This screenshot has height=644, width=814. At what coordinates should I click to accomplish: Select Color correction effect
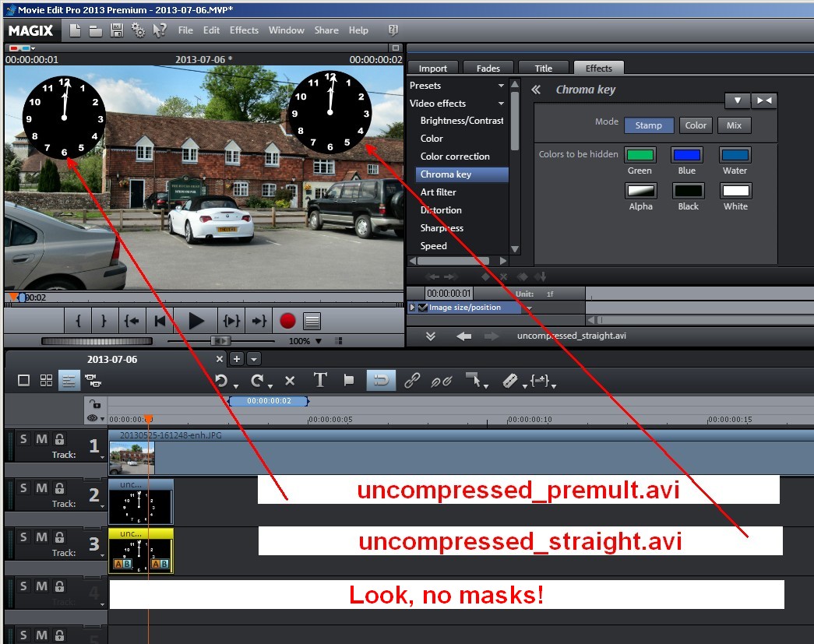click(455, 157)
